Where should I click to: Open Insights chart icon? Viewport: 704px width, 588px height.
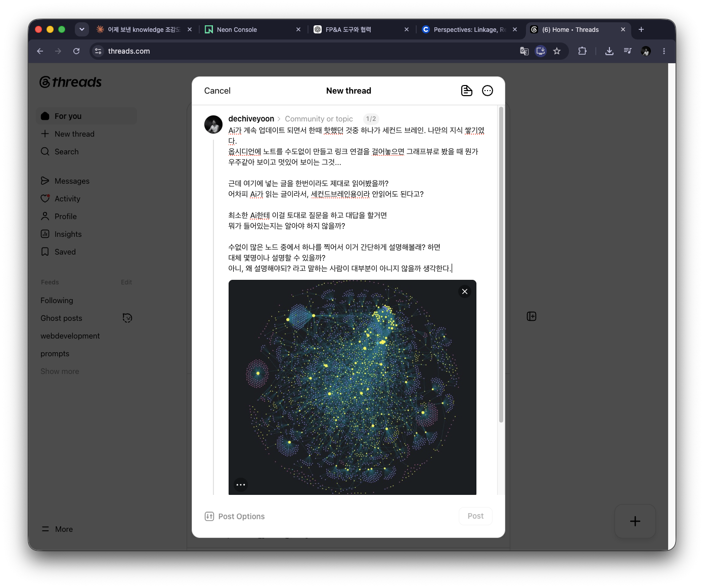pos(45,234)
